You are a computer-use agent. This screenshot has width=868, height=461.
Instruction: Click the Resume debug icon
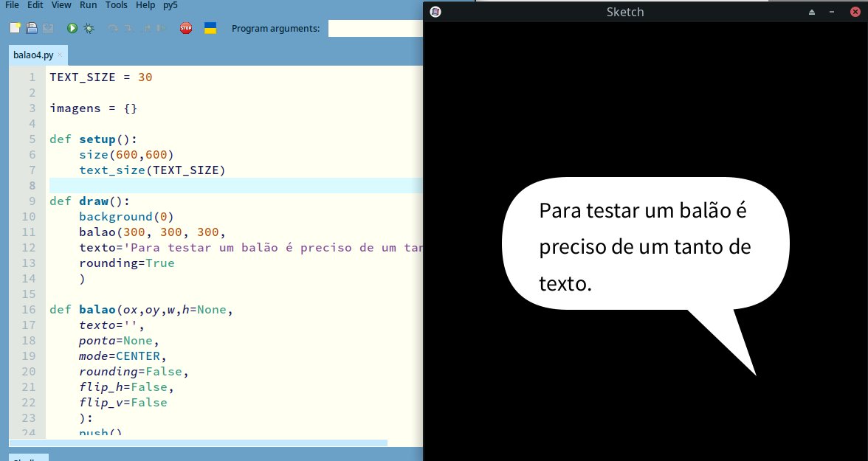162,28
